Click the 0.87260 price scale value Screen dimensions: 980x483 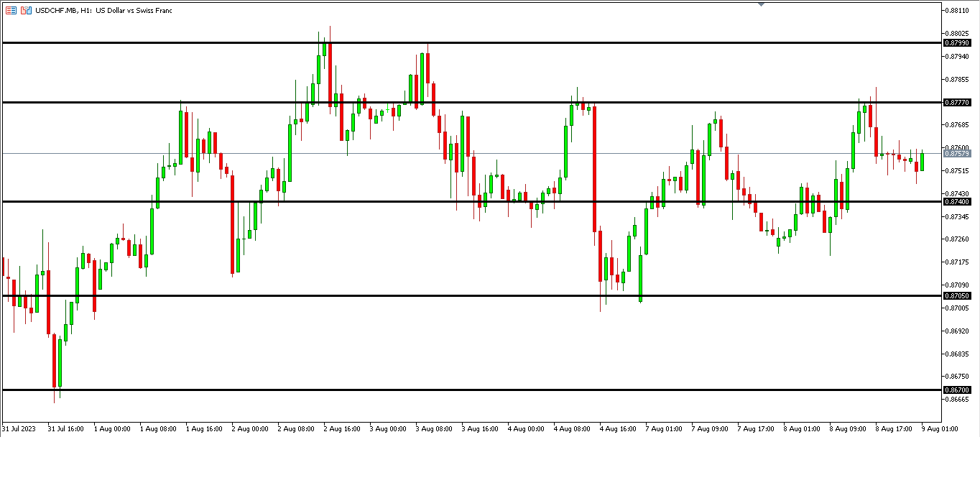[958, 239]
